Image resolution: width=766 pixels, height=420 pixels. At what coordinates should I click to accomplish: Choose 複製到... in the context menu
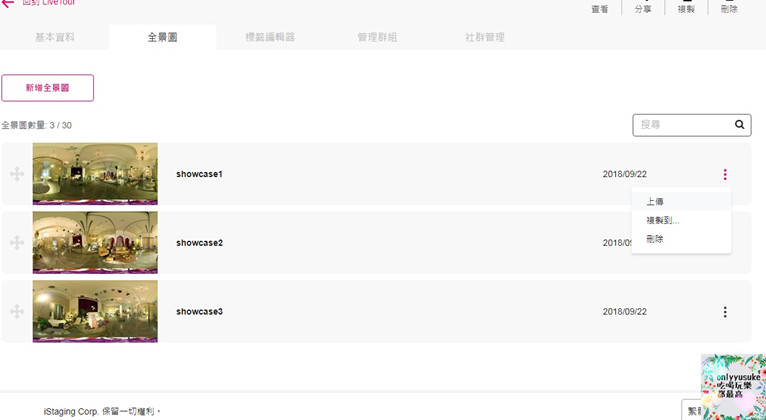coord(662,220)
